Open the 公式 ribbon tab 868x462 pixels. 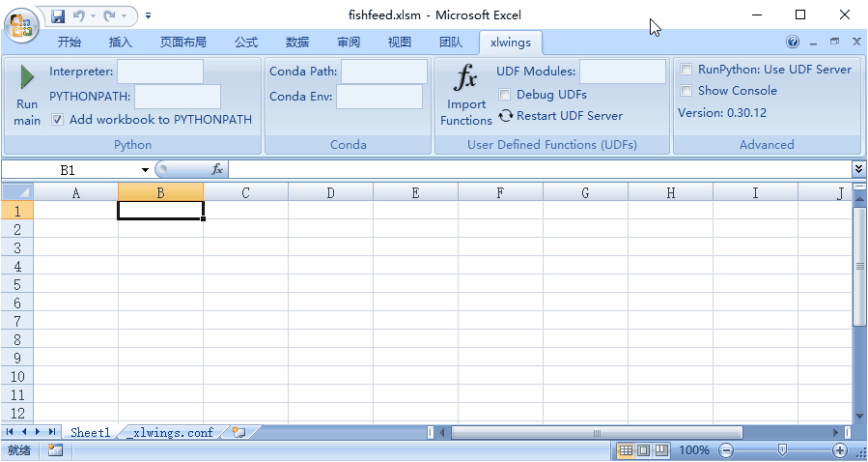coord(246,43)
